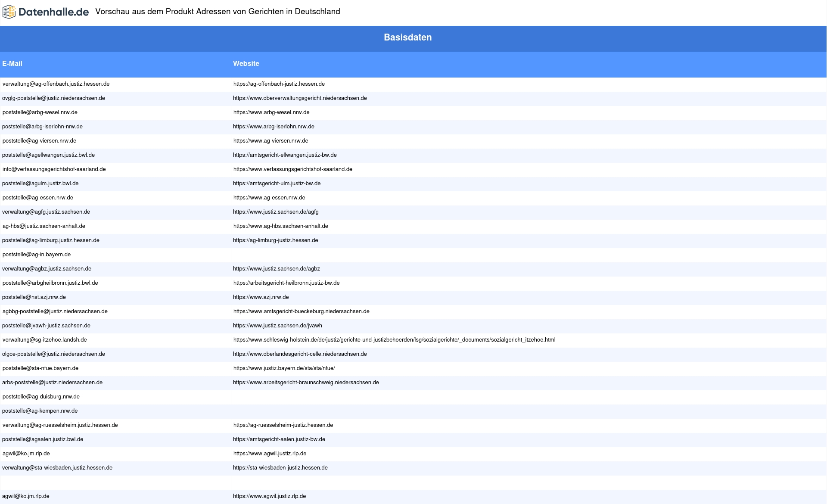
Task: Select poststelle@ag-viersen.nrw.de email
Action: click(39, 141)
